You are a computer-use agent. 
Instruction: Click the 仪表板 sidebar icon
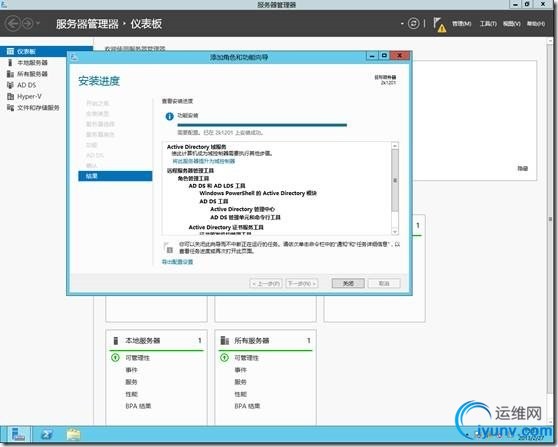pyautogui.click(x=10, y=52)
